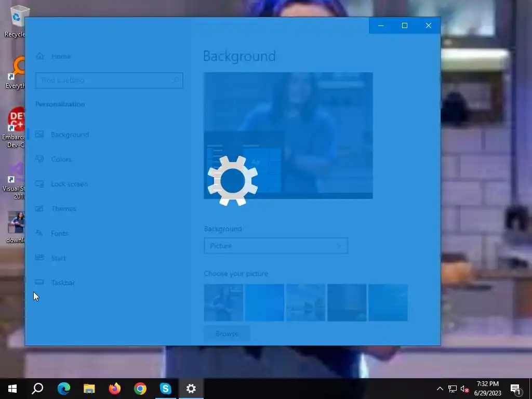This screenshot has height=399, width=532.
Task: Select the first picture thumbnail
Action: click(x=223, y=303)
